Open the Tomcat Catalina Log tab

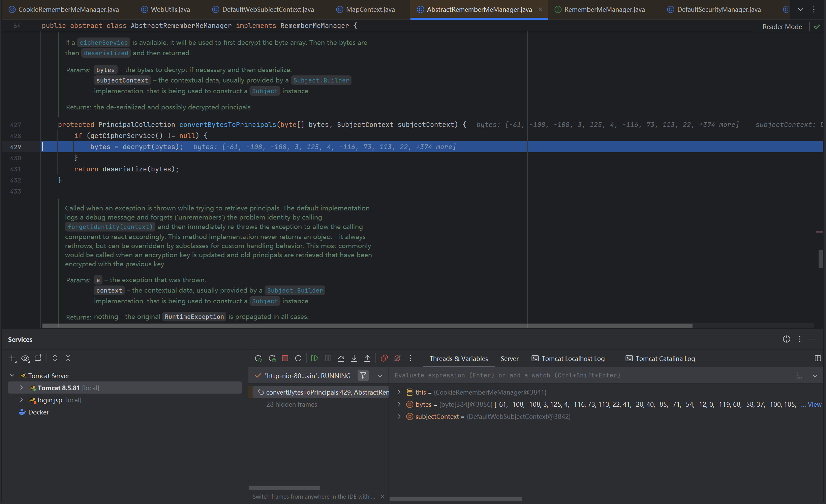[x=665, y=359]
